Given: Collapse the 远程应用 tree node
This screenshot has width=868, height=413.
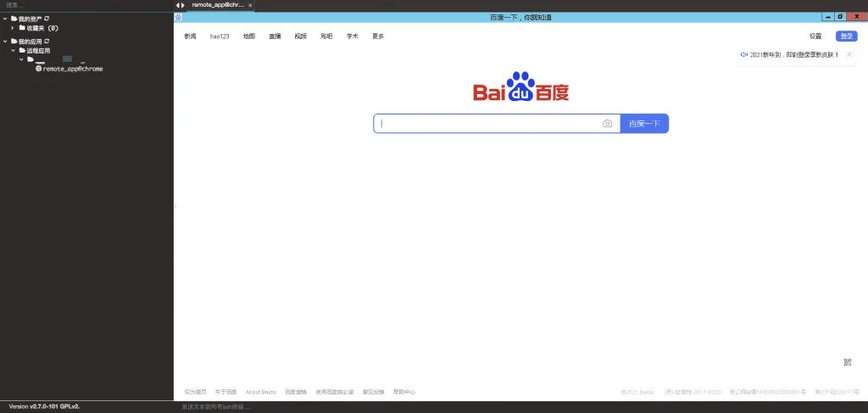Looking at the screenshot, I should (x=14, y=50).
